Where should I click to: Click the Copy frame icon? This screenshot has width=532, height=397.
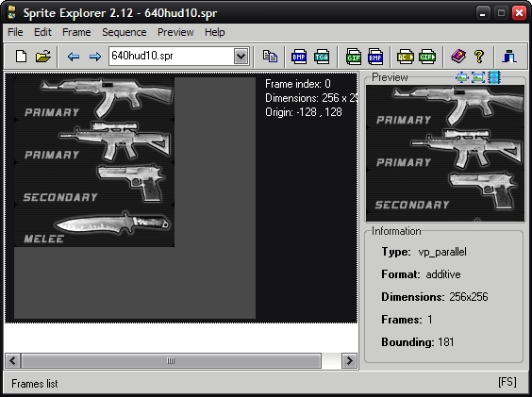click(270, 57)
